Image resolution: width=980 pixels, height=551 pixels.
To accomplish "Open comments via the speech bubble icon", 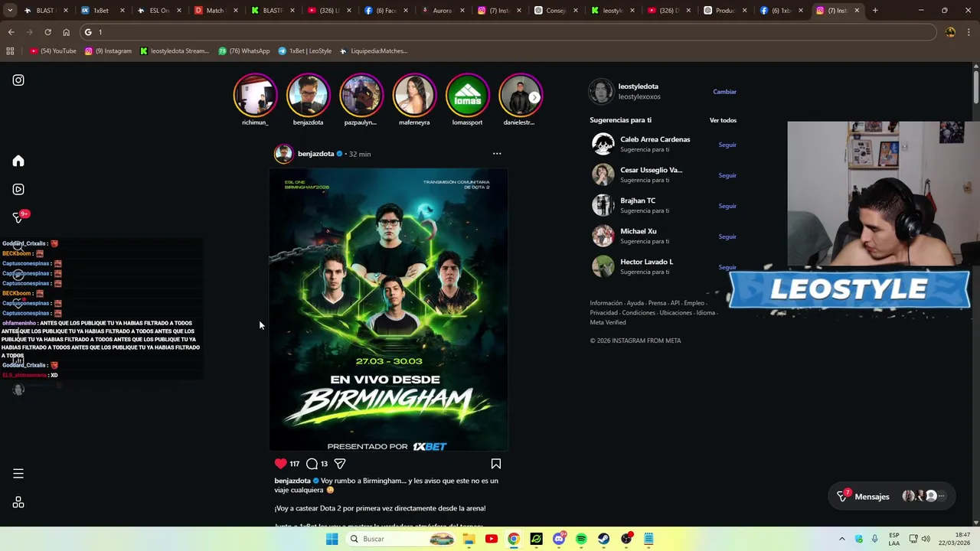I will 312,464.
